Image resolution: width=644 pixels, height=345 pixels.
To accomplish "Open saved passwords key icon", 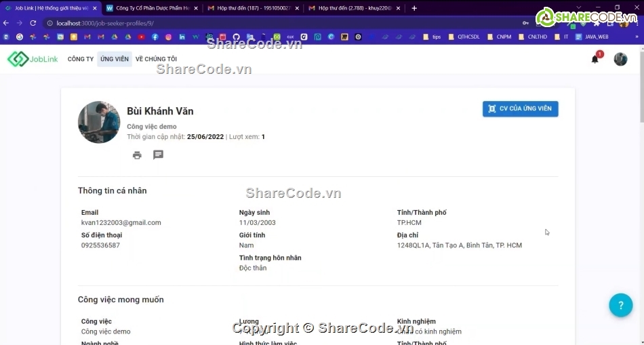I will coord(526,24).
